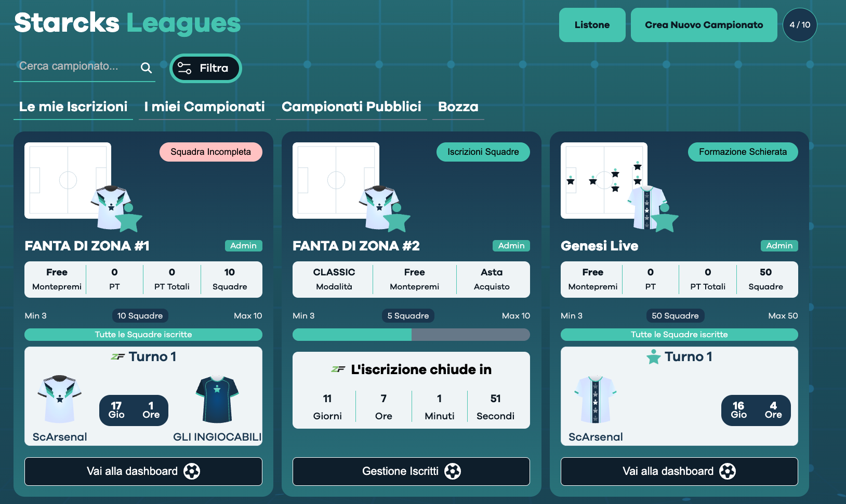Click Crea Nuovo Campionato button
The width and height of the screenshot is (846, 504).
pos(704,25)
